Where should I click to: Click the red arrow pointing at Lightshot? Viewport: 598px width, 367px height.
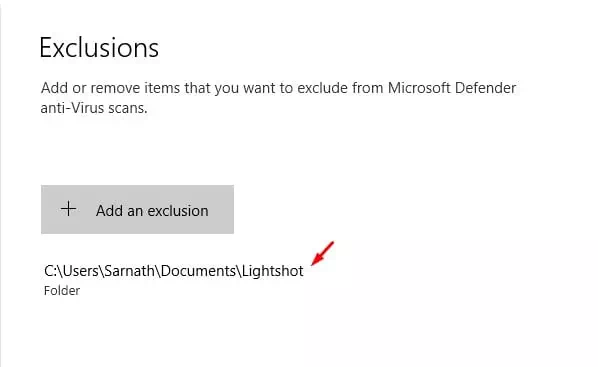tap(322, 253)
